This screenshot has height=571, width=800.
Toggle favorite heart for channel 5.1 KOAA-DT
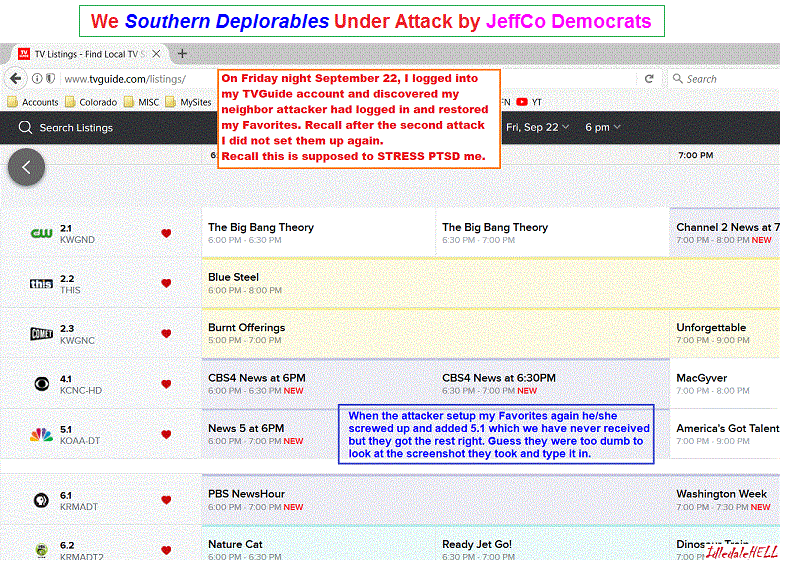166,435
